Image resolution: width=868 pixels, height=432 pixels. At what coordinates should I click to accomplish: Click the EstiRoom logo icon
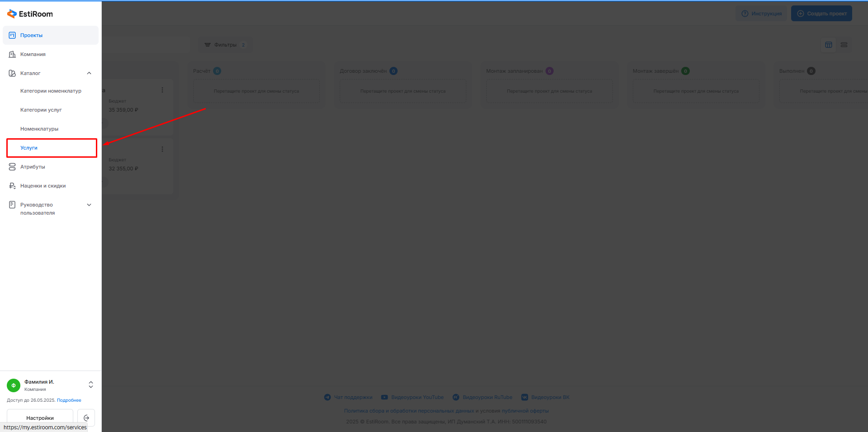pyautogui.click(x=12, y=14)
